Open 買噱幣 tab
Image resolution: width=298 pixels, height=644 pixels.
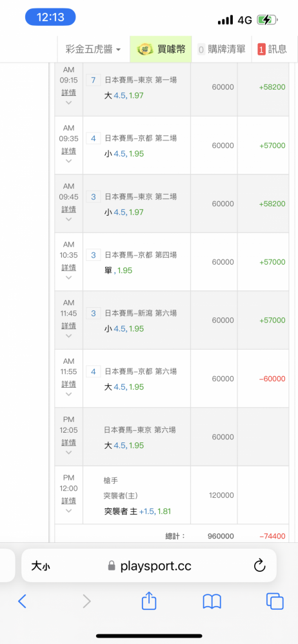coord(161,50)
